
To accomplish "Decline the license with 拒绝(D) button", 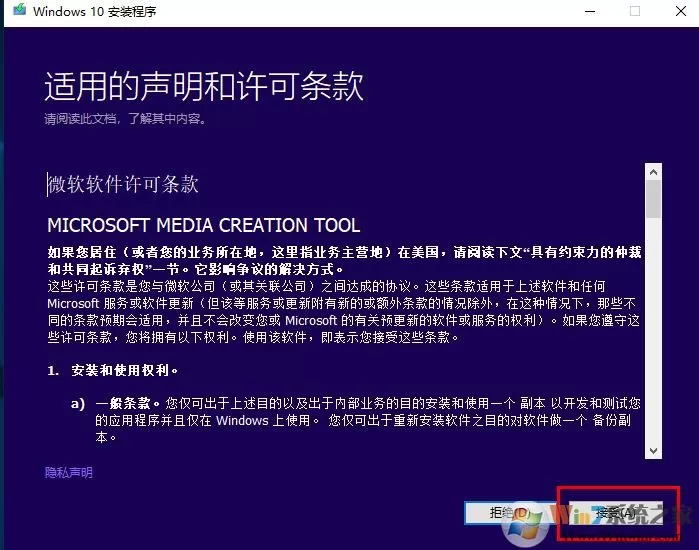I will (x=509, y=513).
